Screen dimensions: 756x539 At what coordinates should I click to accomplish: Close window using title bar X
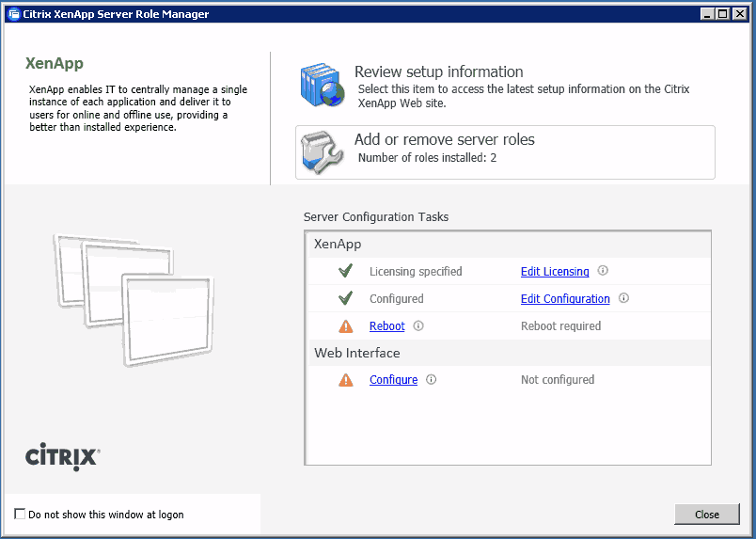739,14
